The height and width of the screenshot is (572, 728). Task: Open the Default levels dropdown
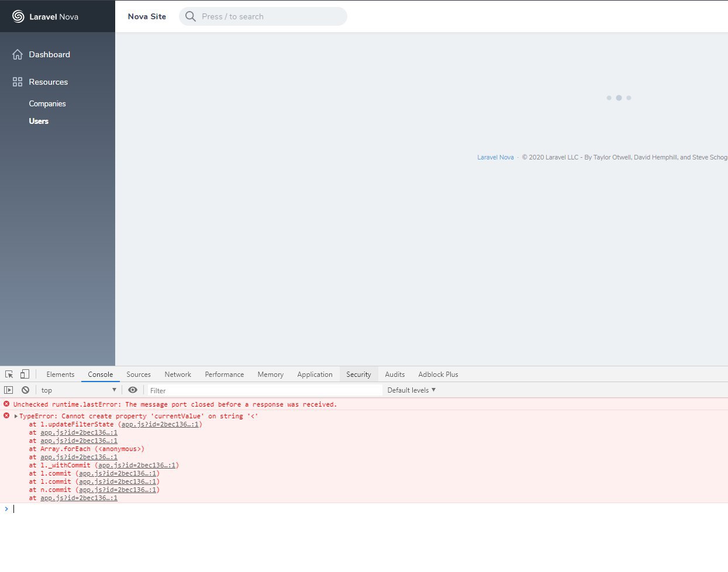coord(412,390)
